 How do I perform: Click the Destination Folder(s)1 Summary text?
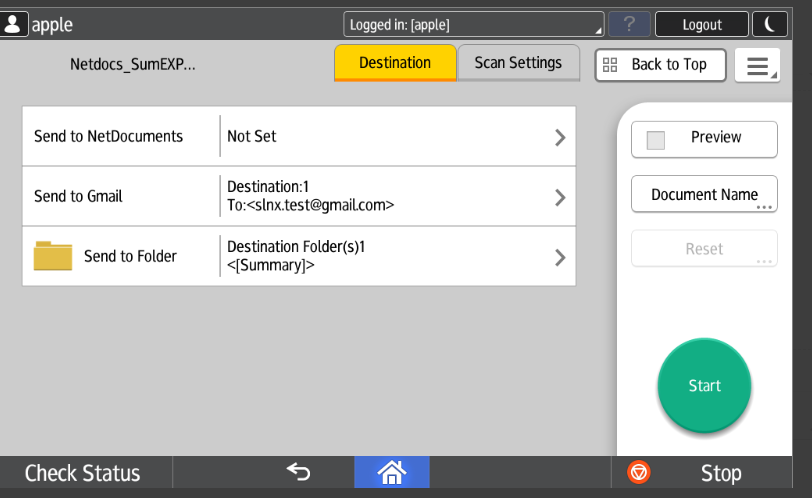coord(296,256)
